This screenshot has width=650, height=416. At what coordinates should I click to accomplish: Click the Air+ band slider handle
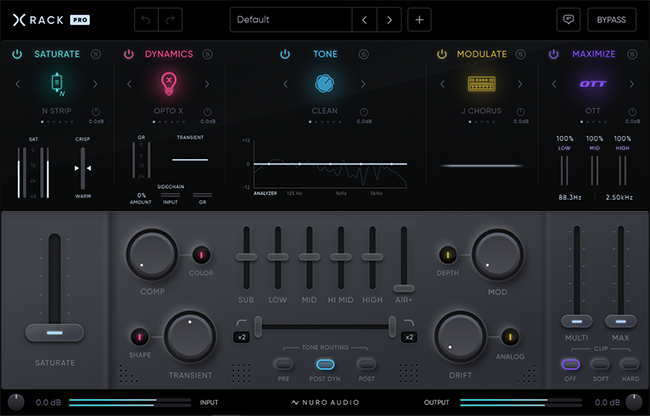coord(404,288)
